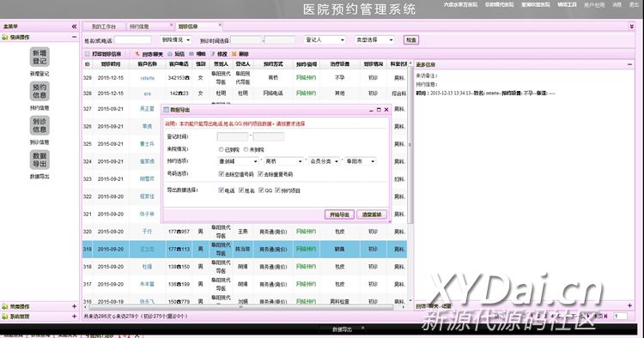Screen dimensions: 644x338
Task: Open the 新增登记 sidebar shortcut icon
Action: coord(39,57)
